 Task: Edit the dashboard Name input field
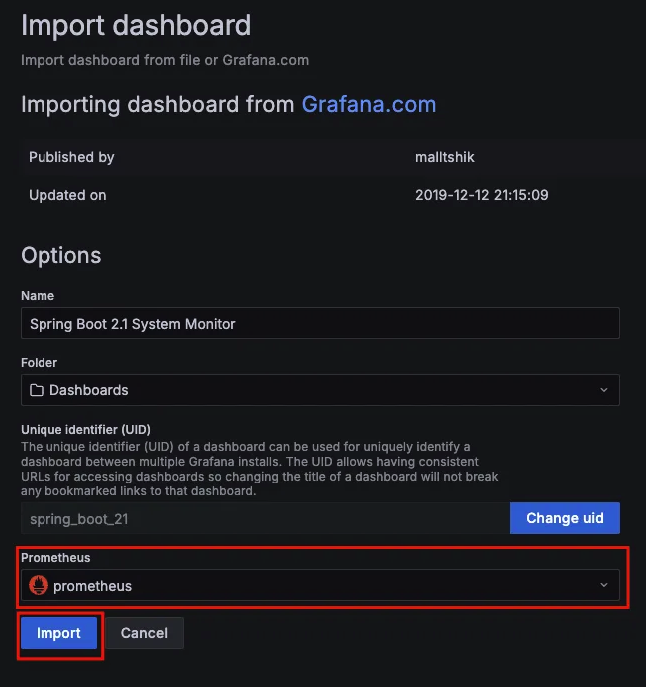320,323
